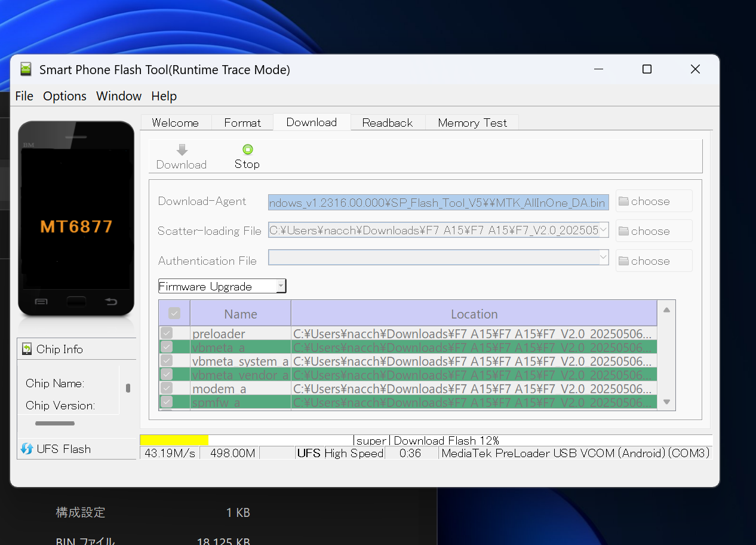The image size is (756, 545).
Task: Switch to the Memory Test tab
Action: [472, 123]
